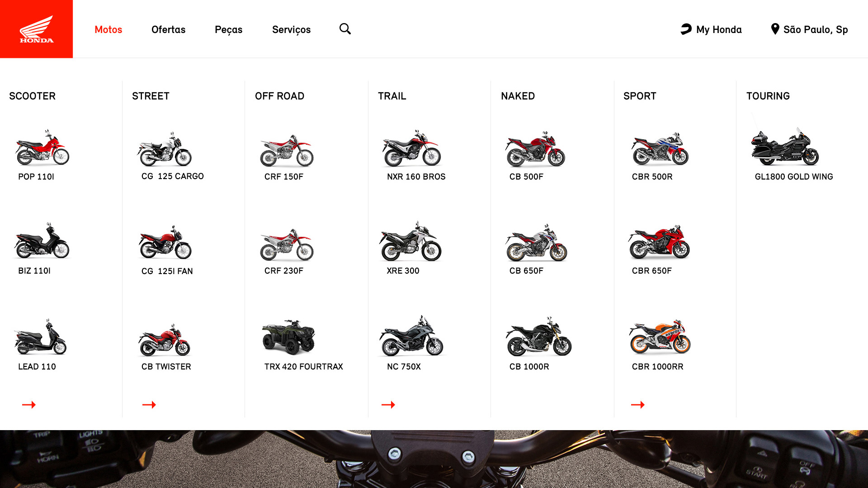The height and width of the screenshot is (488, 868).
Task: Click the NXR 160 BROS label
Action: [x=416, y=177]
